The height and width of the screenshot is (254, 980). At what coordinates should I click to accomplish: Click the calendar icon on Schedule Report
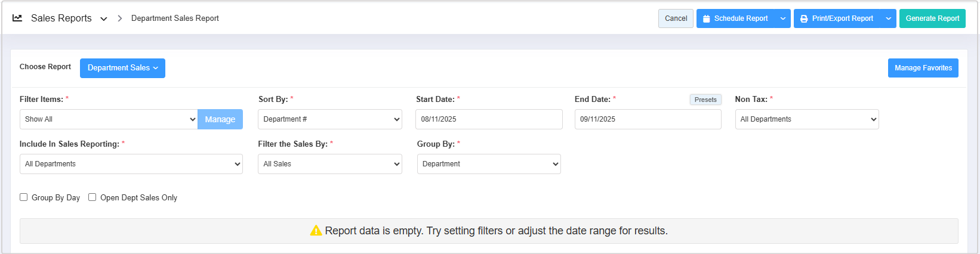pyautogui.click(x=707, y=18)
